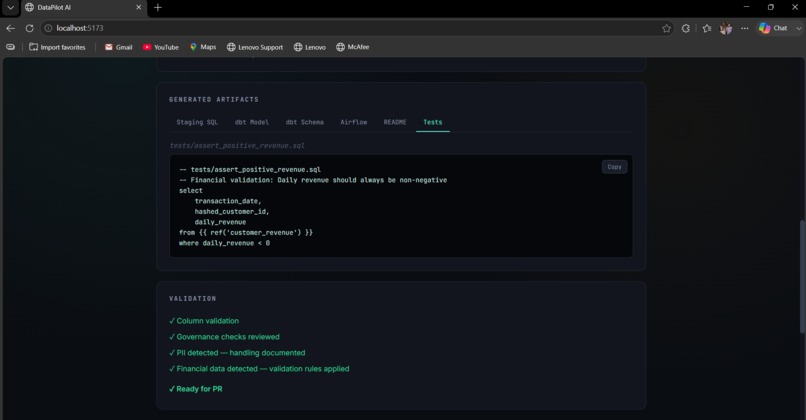Open a new browser tab
Screen dimensions: 806x420
coord(158,7)
